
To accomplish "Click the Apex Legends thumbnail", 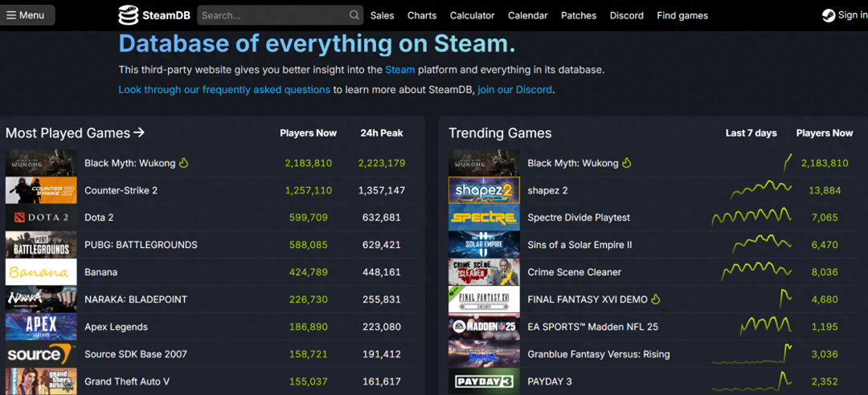I will (41, 327).
